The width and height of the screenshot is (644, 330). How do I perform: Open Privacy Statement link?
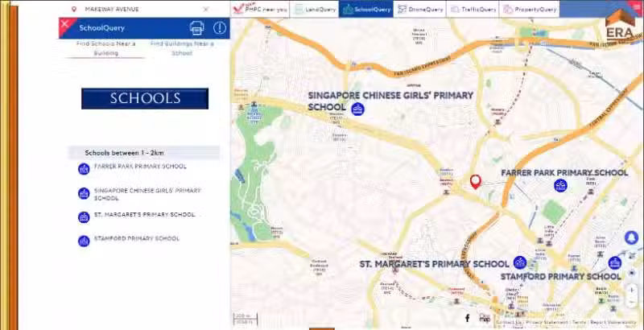click(x=547, y=323)
